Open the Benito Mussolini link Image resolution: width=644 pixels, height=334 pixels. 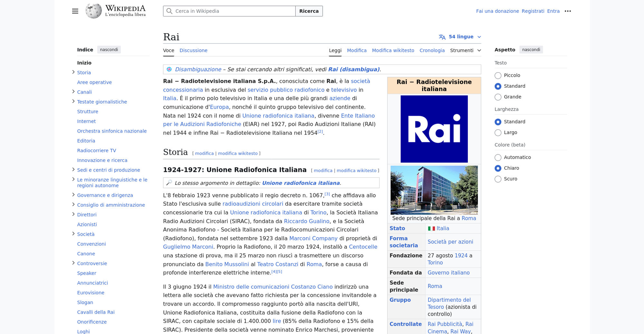pos(227,264)
